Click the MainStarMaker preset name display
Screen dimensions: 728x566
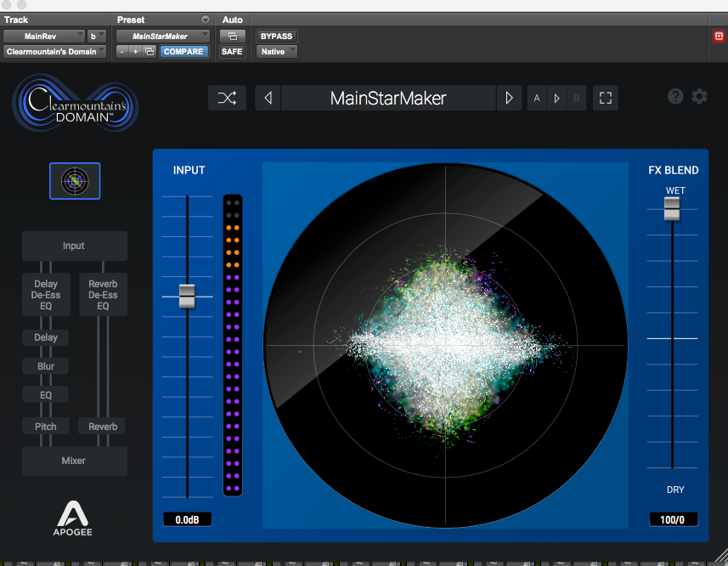pos(388,98)
